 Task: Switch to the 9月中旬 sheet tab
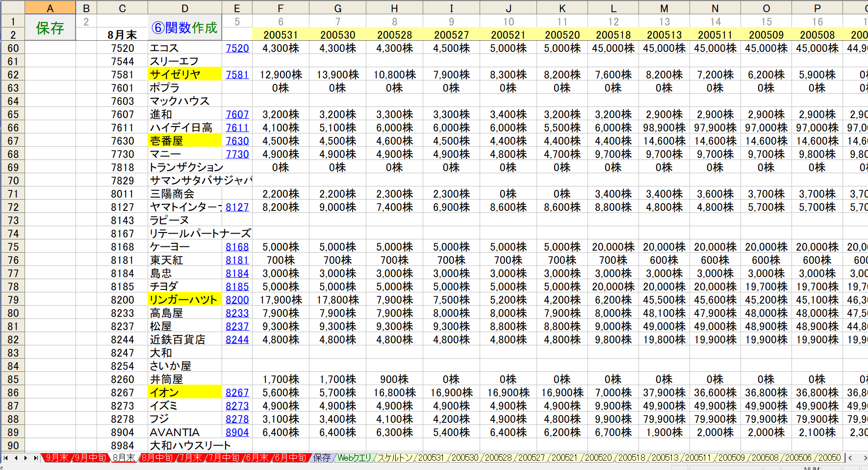tap(90, 458)
